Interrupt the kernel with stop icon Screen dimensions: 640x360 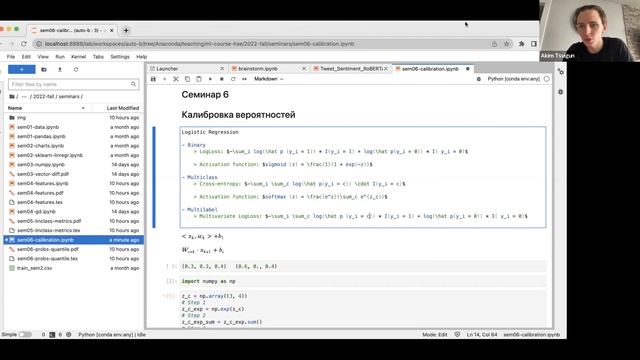click(222, 79)
